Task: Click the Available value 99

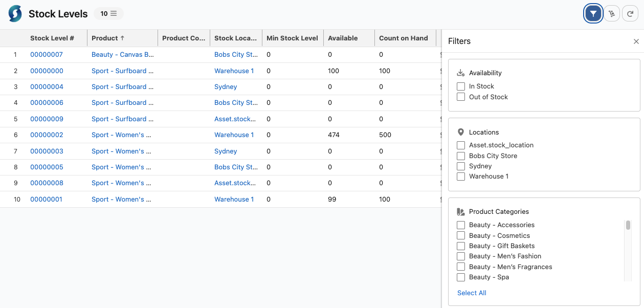Action: click(332, 200)
